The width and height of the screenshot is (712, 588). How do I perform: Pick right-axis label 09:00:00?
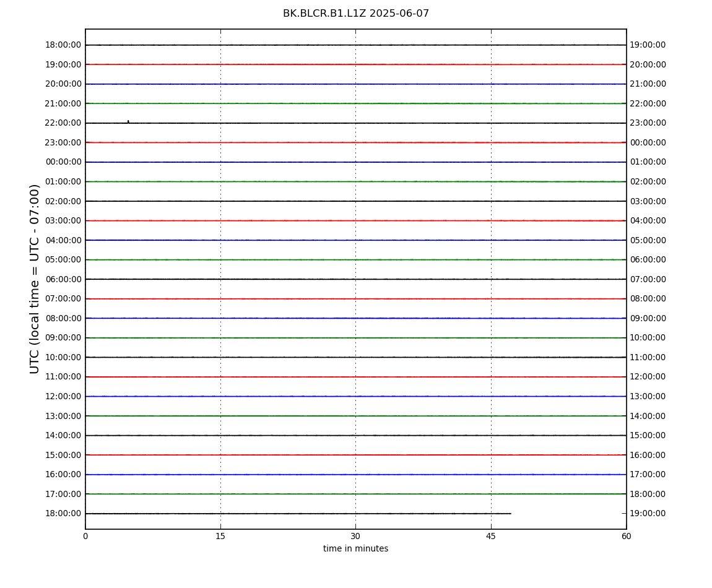(x=648, y=318)
